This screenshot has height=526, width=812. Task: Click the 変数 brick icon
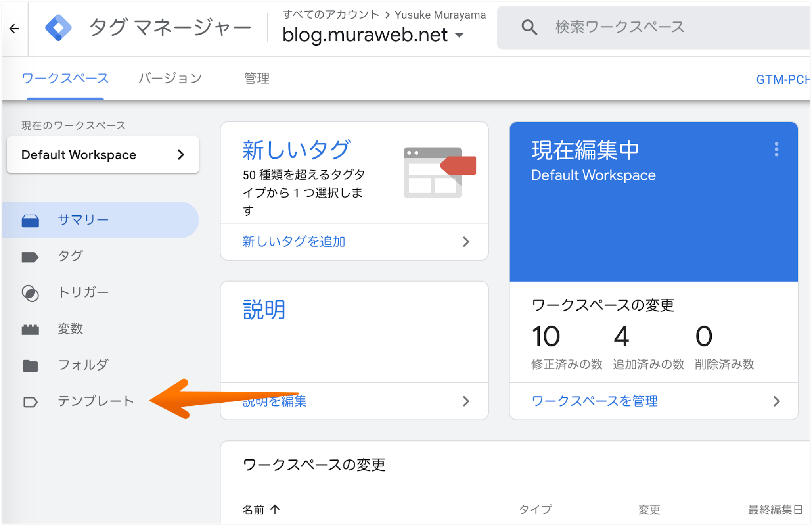(x=30, y=330)
